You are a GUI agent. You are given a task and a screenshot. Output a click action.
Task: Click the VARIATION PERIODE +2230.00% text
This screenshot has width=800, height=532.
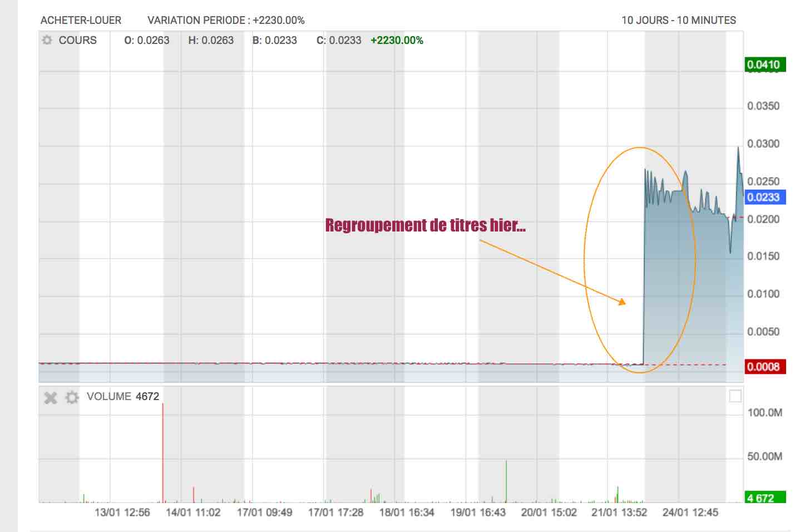coord(226,20)
